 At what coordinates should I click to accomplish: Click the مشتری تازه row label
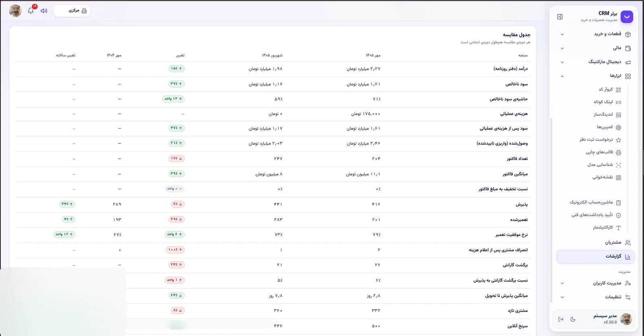(x=518, y=311)
